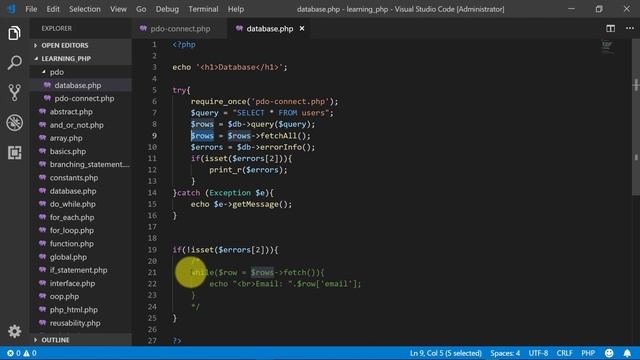Open the File menu

tap(31, 9)
